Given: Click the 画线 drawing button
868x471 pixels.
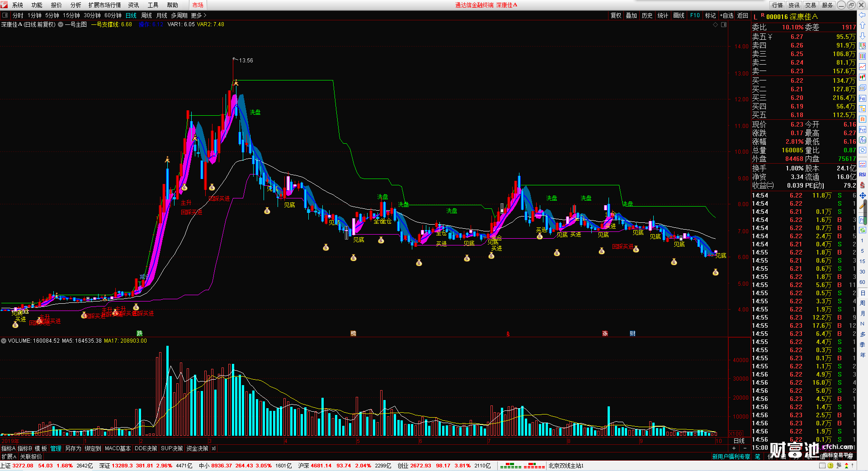Looking at the screenshot, I should [679, 15].
